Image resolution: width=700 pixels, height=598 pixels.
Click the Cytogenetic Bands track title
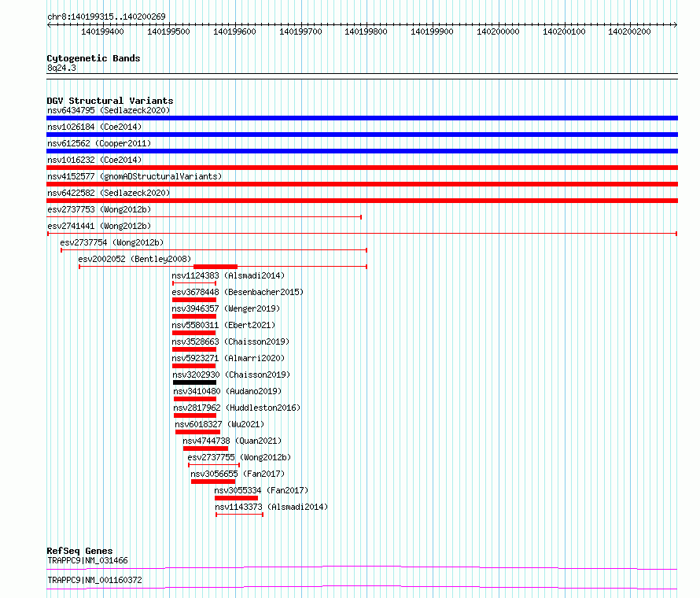click(x=94, y=58)
